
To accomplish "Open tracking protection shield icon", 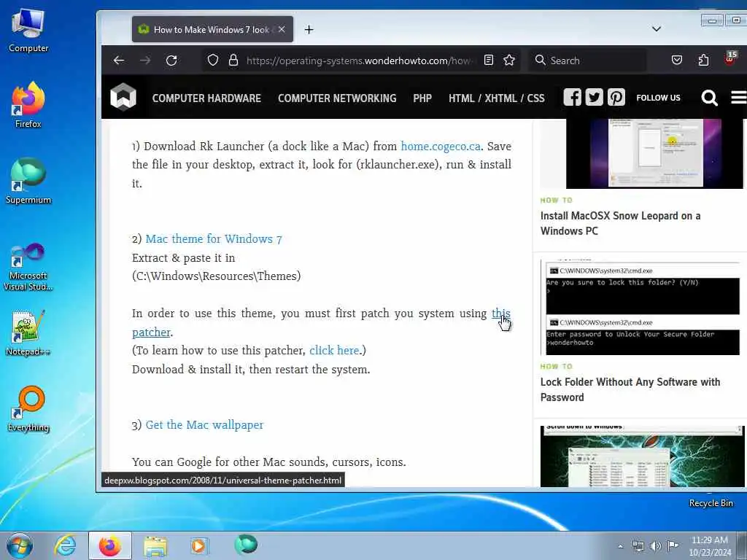I will (x=213, y=61).
